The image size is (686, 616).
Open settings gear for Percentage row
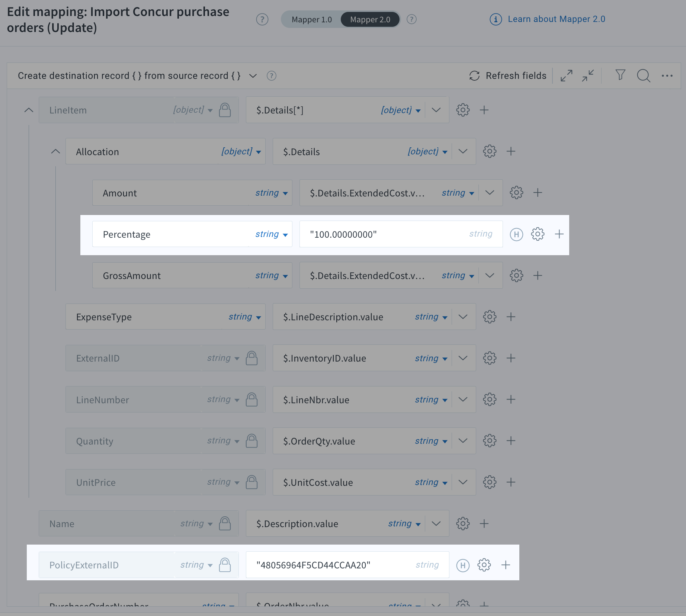click(538, 234)
